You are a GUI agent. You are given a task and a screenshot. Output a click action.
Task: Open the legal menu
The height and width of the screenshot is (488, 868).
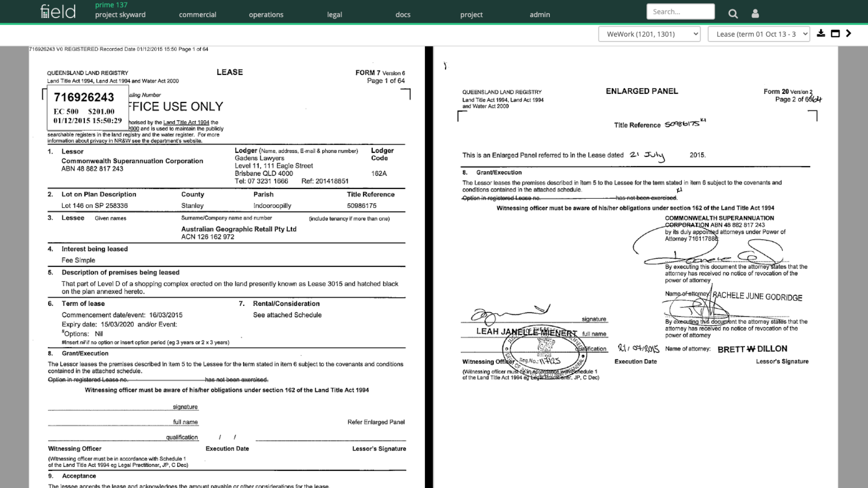pos(335,14)
